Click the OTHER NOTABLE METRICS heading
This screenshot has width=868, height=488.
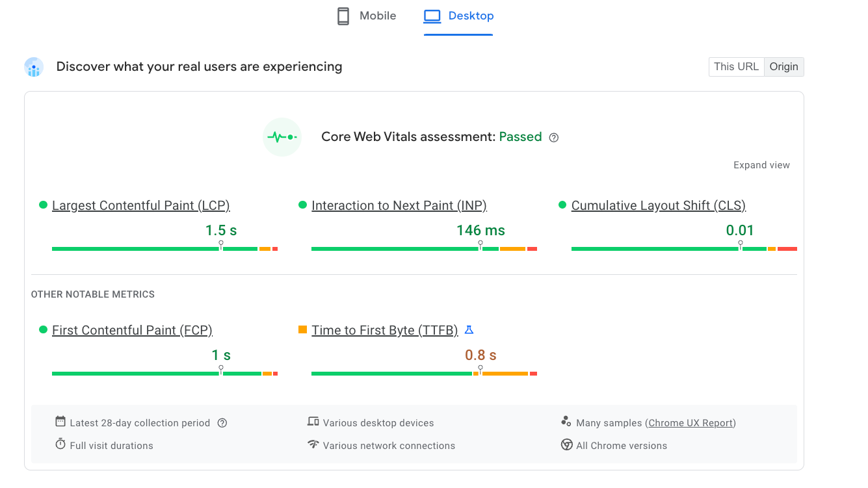click(93, 294)
